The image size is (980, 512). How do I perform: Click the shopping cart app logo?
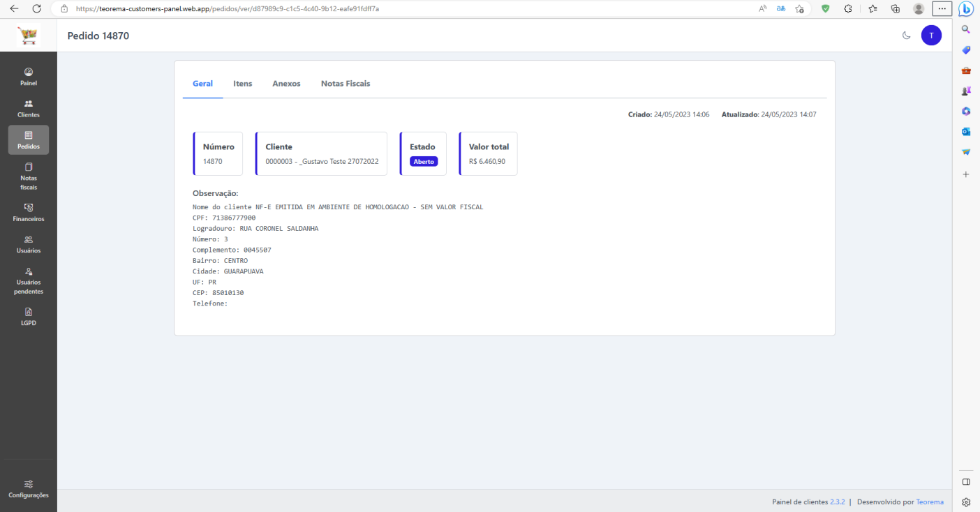(29, 36)
